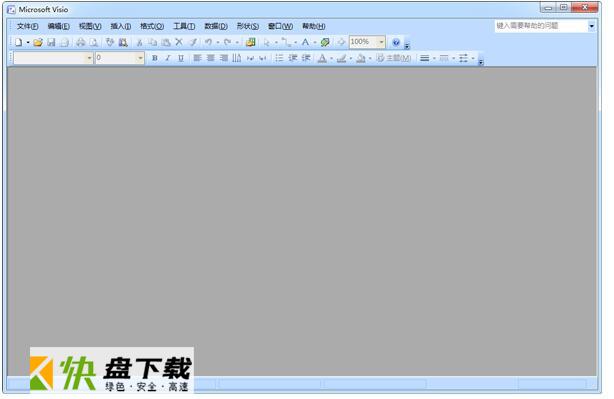
Task: Click the 主题(M) theme button
Action: click(394, 58)
